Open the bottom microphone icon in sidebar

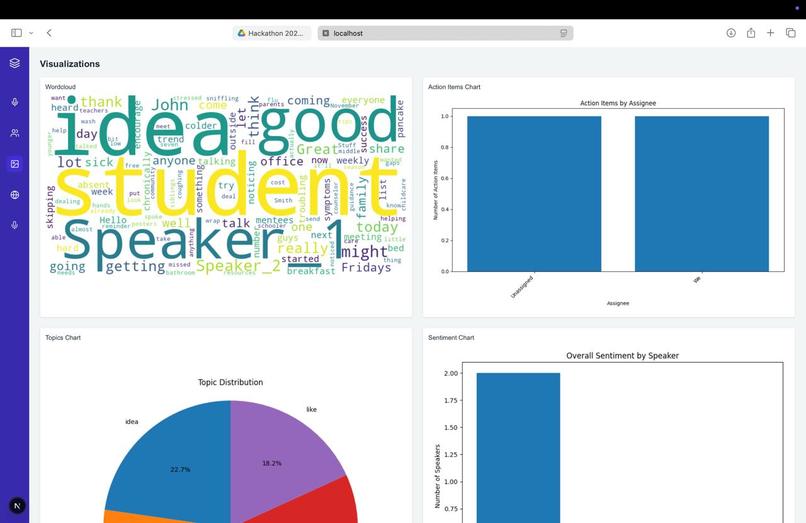coord(14,225)
